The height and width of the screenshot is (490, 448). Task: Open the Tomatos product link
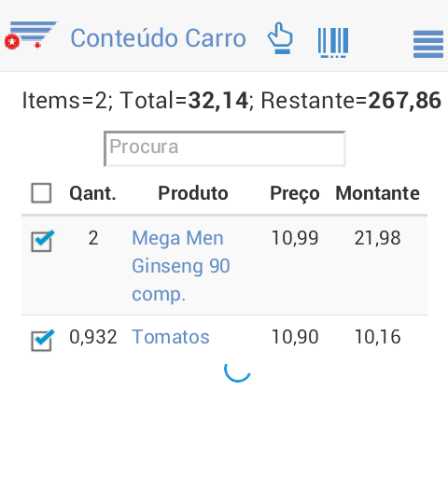171,337
